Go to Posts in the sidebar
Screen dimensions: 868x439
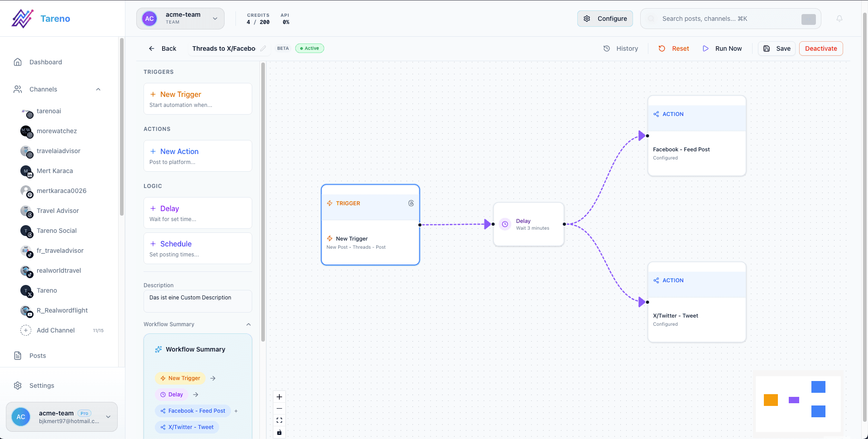[x=38, y=356]
